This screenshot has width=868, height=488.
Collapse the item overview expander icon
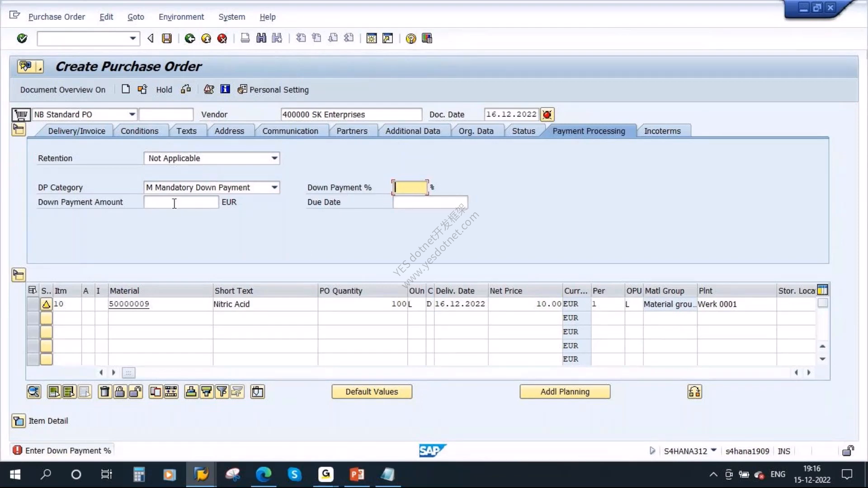click(19, 275)
